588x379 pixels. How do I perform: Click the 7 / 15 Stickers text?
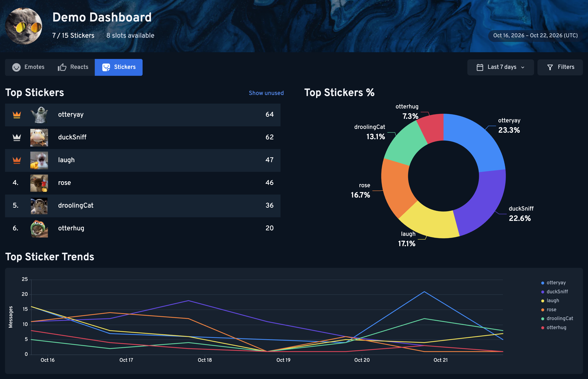click(73, 35)
